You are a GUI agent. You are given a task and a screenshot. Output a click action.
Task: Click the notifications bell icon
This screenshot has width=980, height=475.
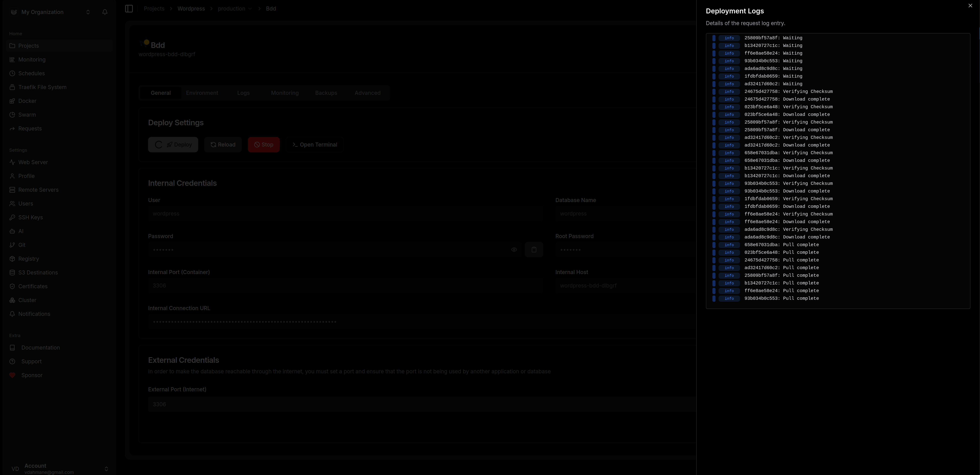(105, 12)
